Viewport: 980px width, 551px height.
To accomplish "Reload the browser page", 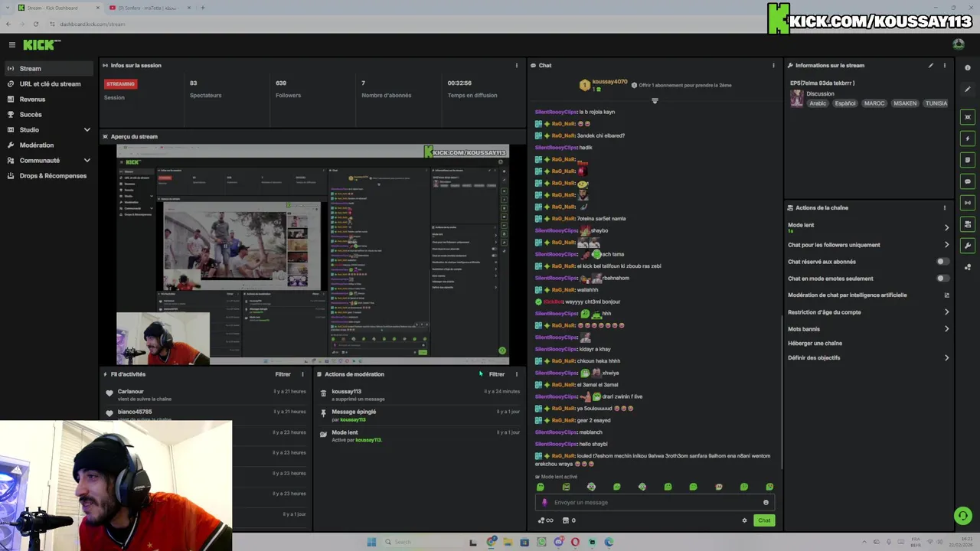I will tap(35, 24).
